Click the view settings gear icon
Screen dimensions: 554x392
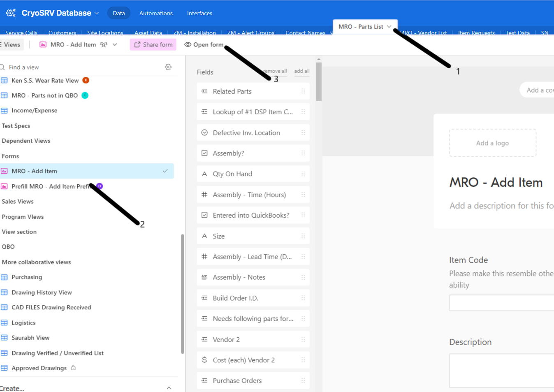pos(168,67)
